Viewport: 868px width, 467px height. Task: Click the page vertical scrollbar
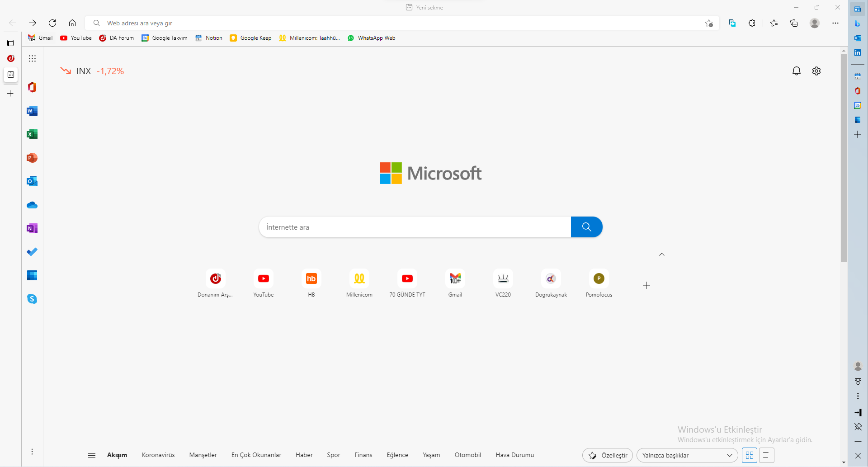(844, 158)
